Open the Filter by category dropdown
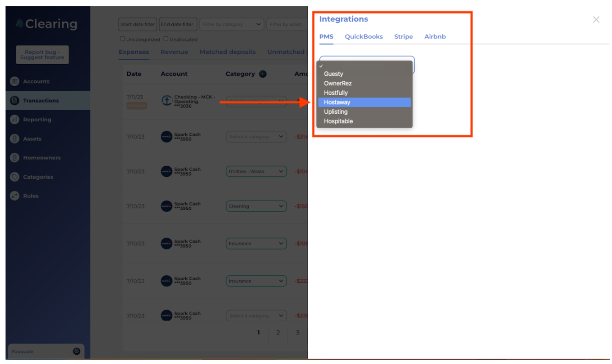The width and height of the screenshot is (612, 364). tap(232, 24)
